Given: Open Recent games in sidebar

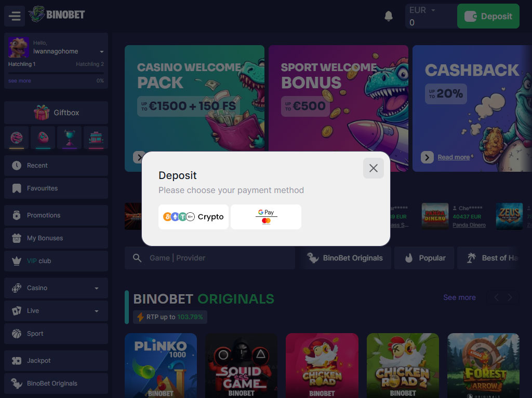Looking at the screenshot, I should (56, 166).
